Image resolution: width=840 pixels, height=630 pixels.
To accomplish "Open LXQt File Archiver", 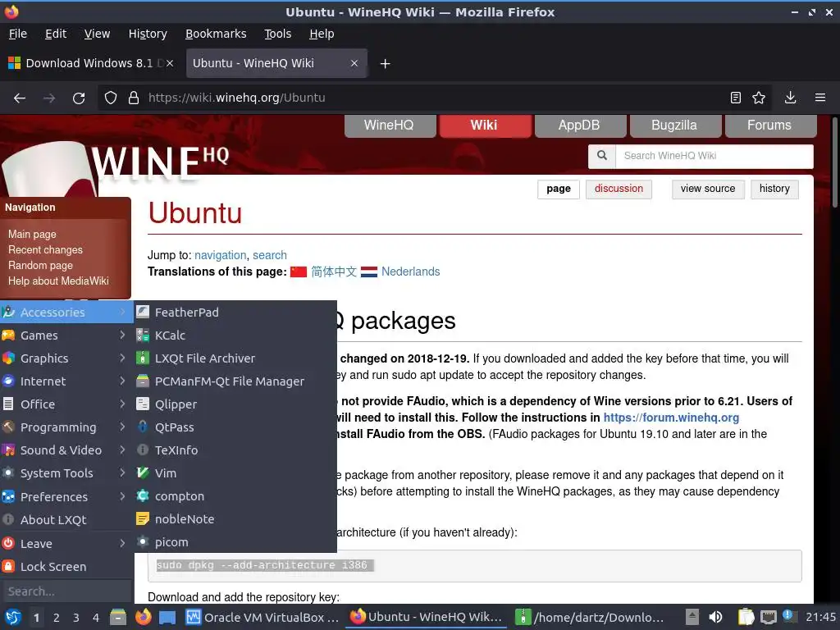I will pos(235,358).
